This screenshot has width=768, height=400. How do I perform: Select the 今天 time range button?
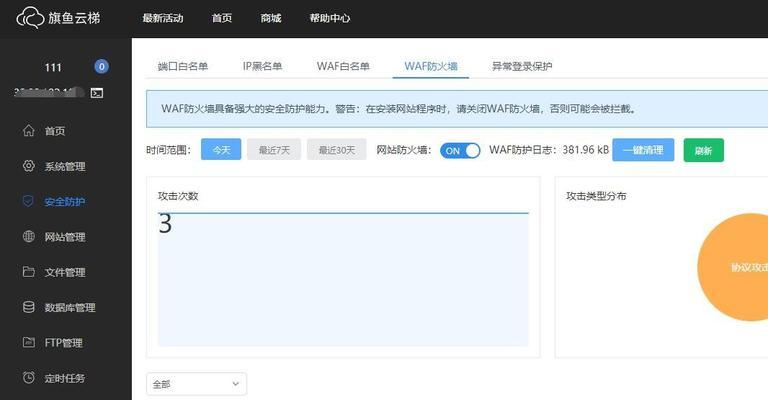[x=221, y=149]
